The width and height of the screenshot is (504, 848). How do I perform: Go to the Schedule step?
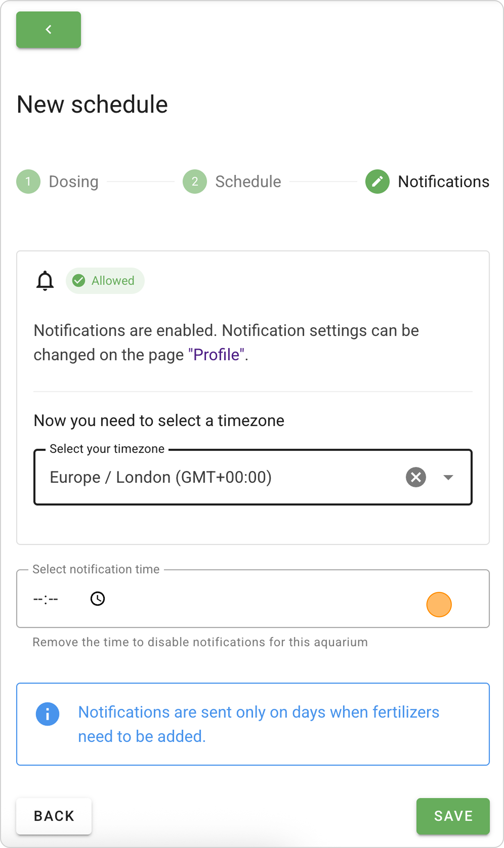point(248,181)
